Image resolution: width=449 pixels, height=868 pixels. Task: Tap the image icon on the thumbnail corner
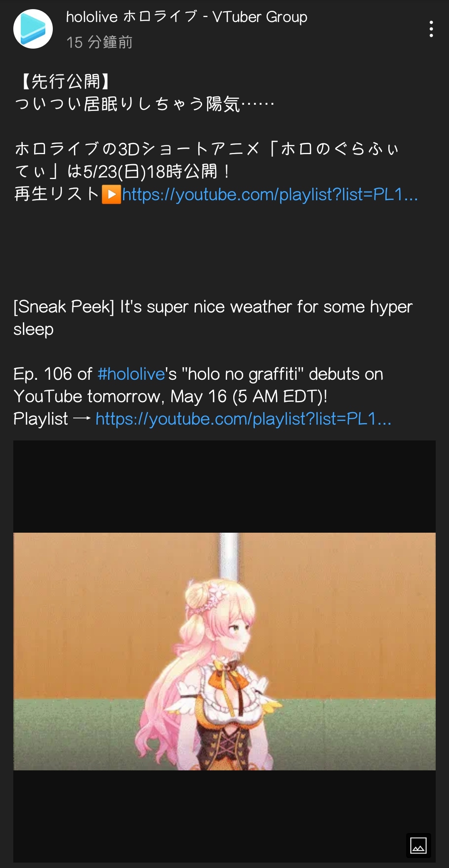pos(418,845)
